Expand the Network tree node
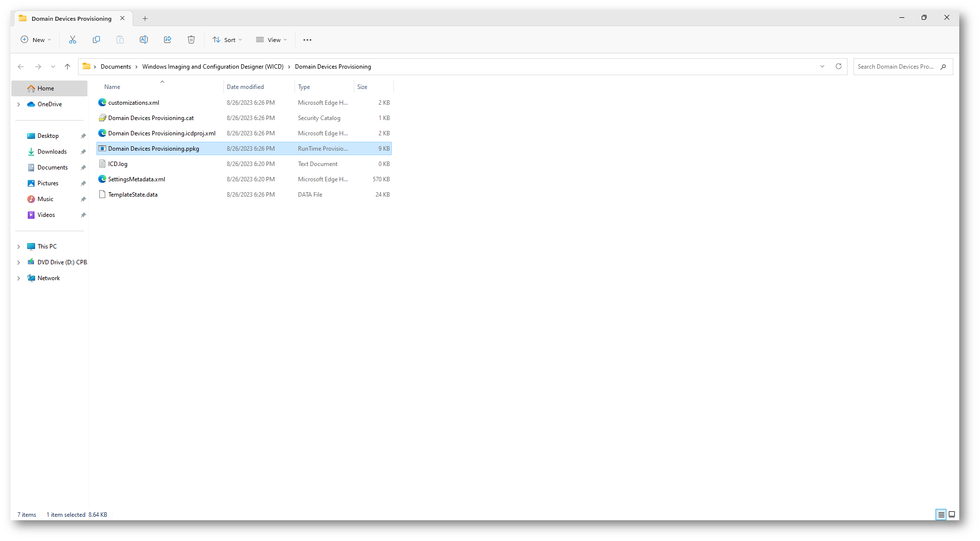The image size is (980, 541). [19, 278]
